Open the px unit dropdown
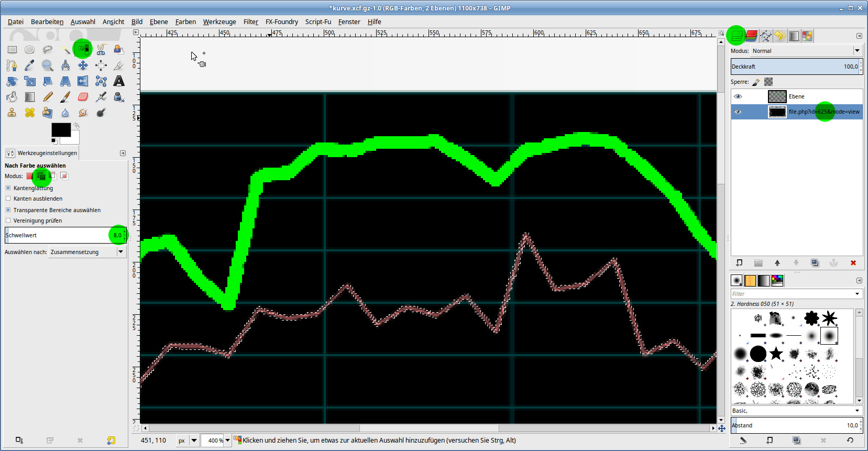Screen dimensions: 868x451 click(194, 441)
